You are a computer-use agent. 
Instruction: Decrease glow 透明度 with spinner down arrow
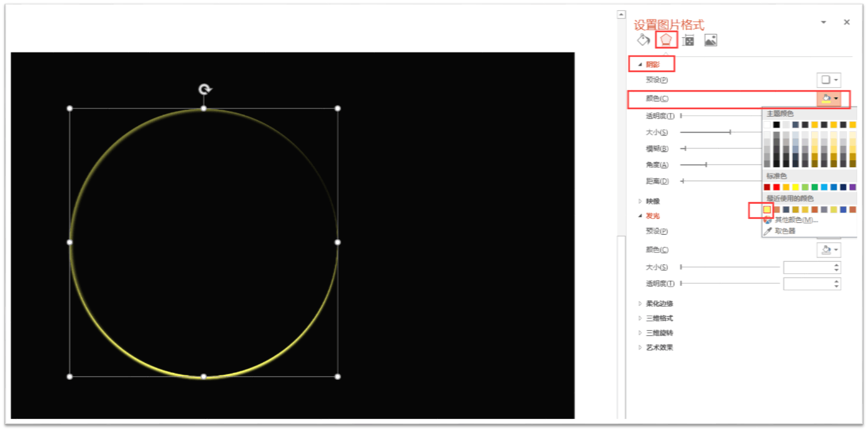[x=837, y=287]
